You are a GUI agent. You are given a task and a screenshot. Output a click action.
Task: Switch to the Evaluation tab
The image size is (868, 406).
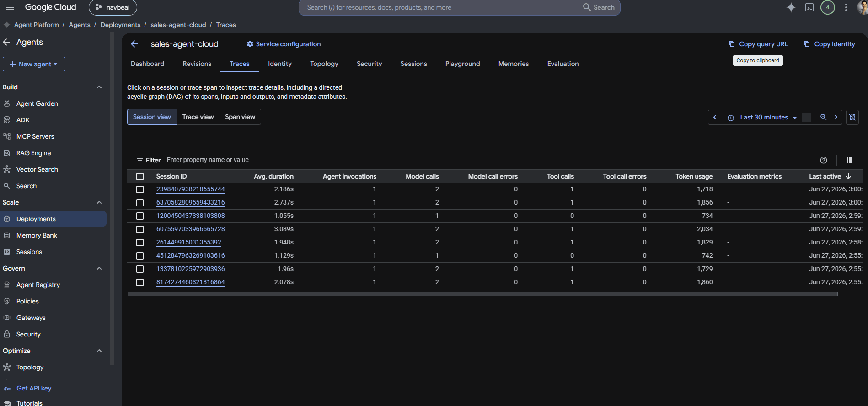563,64
